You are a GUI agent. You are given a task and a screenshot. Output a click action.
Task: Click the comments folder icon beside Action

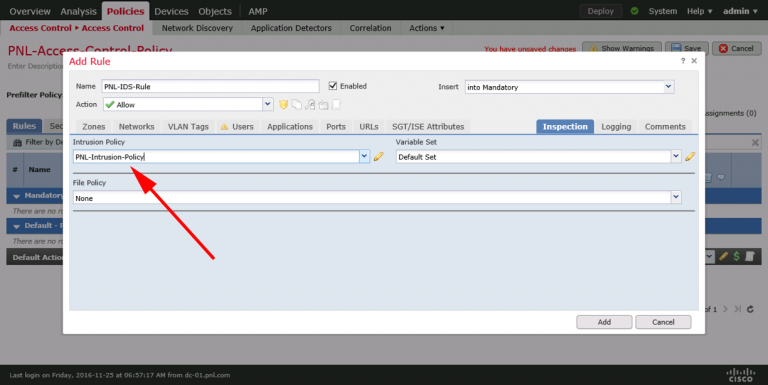click(x=323, y=104)
